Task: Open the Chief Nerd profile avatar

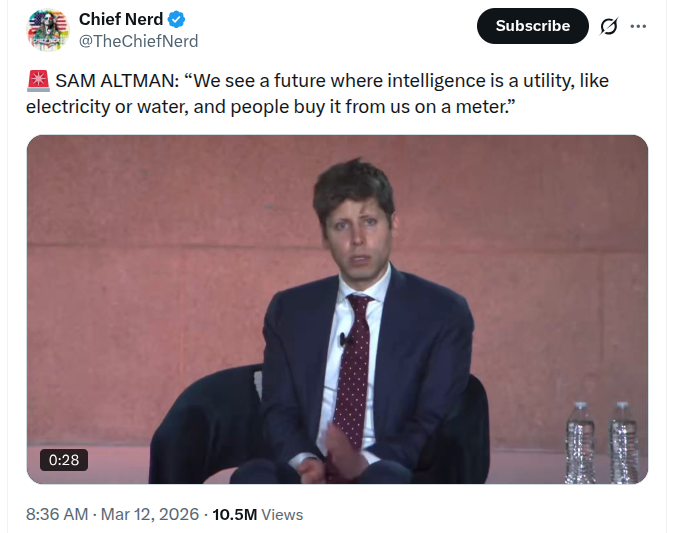Action: tap(48, 30)
